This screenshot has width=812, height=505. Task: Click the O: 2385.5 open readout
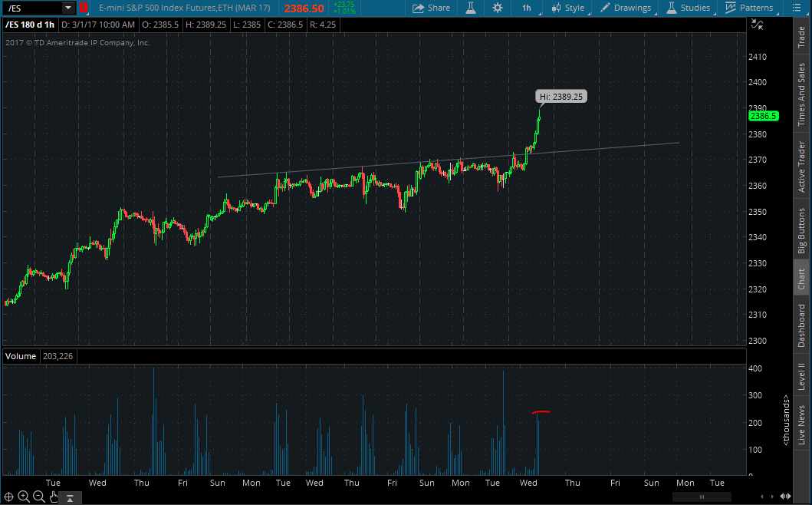click(x=160, y=25)
